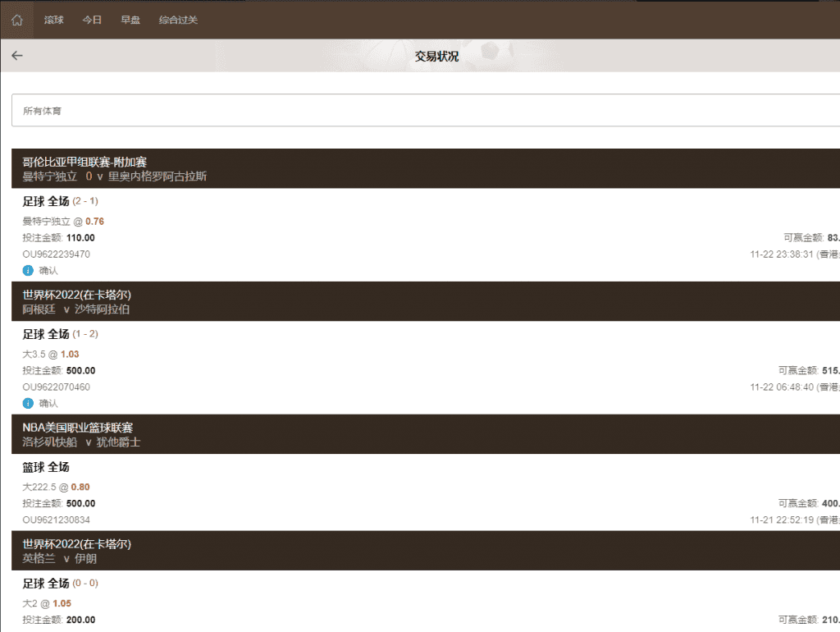Click stake amount 200.00
840x632 pixels.
[x=81, y=621]
